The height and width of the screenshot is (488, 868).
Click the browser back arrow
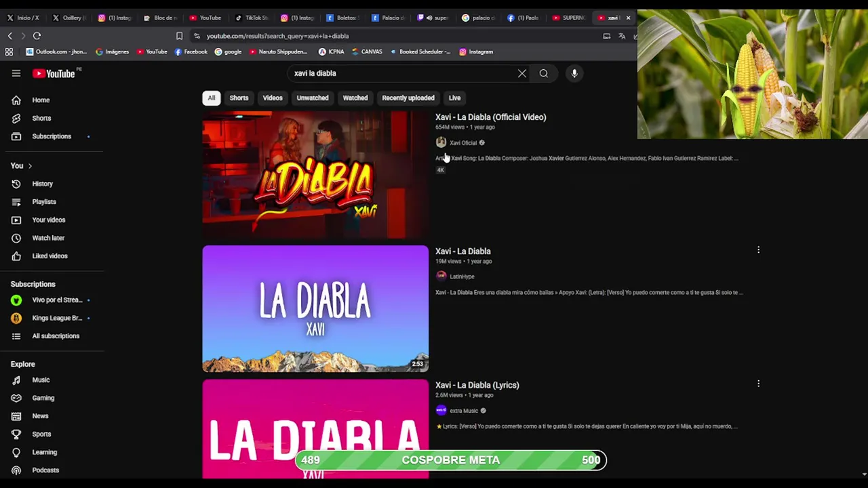click(9, 36)
